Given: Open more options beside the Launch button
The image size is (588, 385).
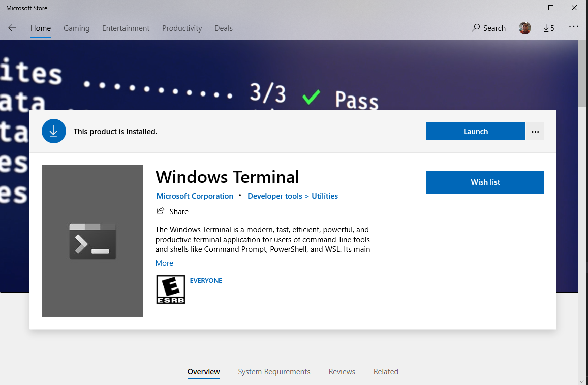Looking at the screenshot, I should click(535, 131).
